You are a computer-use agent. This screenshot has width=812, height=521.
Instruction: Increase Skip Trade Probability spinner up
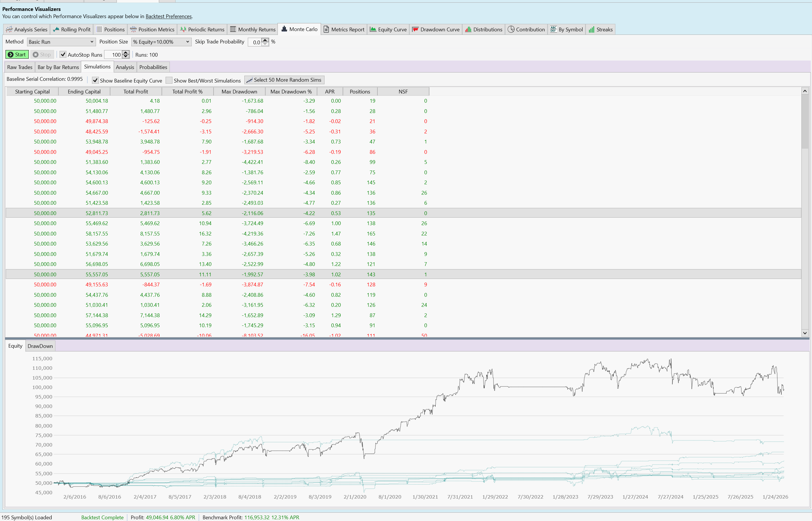(x=265, y=40)
